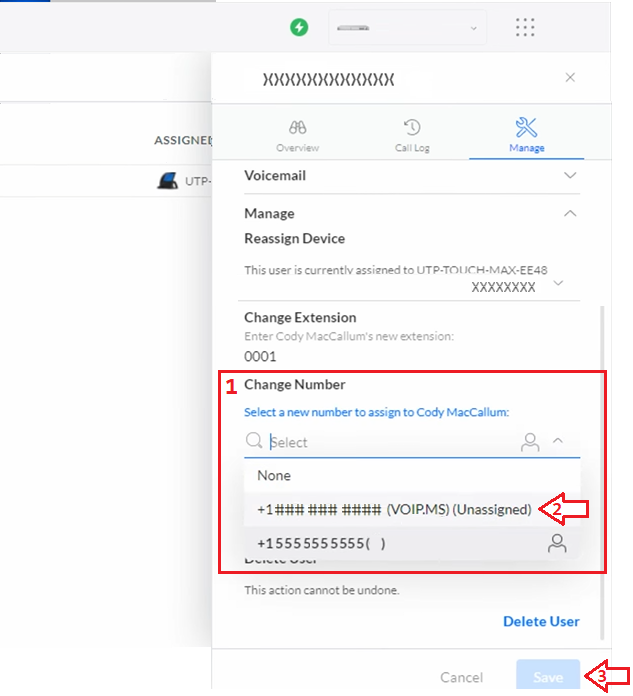
Task: Open the nine-dot apps grid menu
Action: point(525,27)
